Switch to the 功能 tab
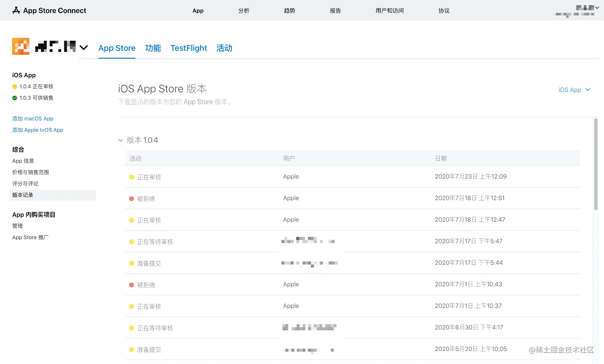This screenshot has height=364, width=604. click(153, 48)
